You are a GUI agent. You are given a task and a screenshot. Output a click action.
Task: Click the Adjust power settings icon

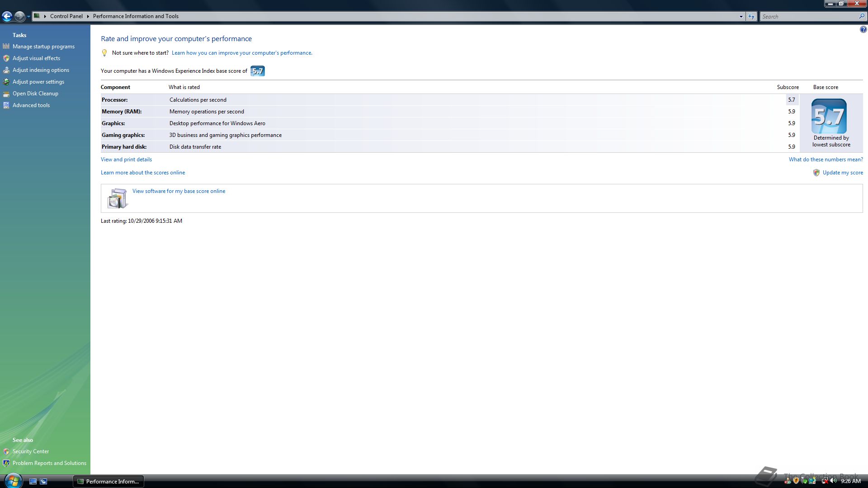[x=6, y=82]
